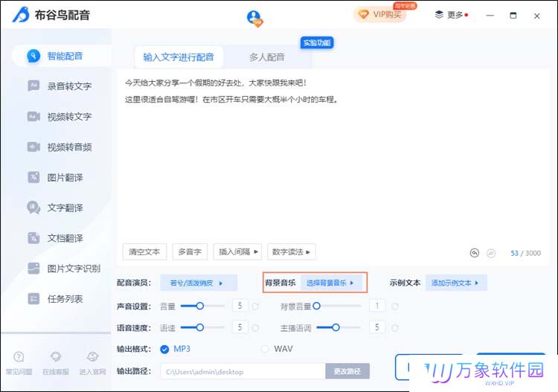The image size is (558, 392).
Task: Open the 更多 menu
Action: (452, 15)
